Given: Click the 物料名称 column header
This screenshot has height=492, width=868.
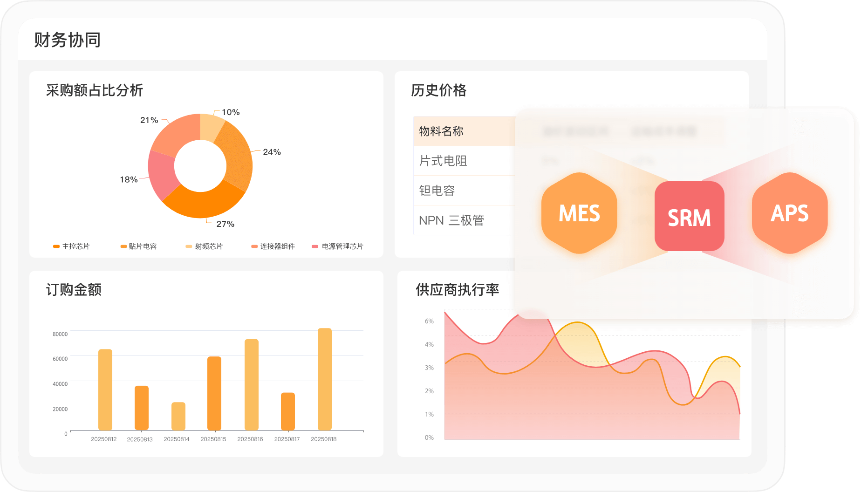Looking at the screenshot, I should click(441, 131).
